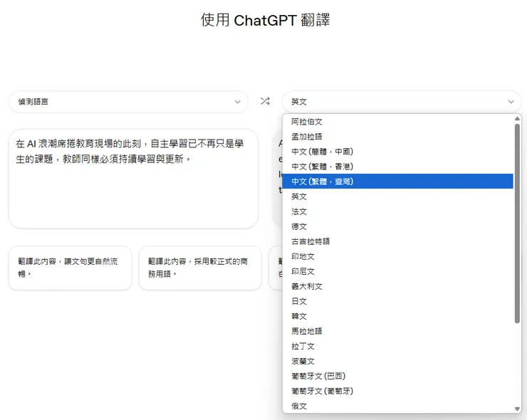The width and height of the screenshot is (527, 420).
Task: Pick 拉丁文 from the list
Action: coord(398,346)
